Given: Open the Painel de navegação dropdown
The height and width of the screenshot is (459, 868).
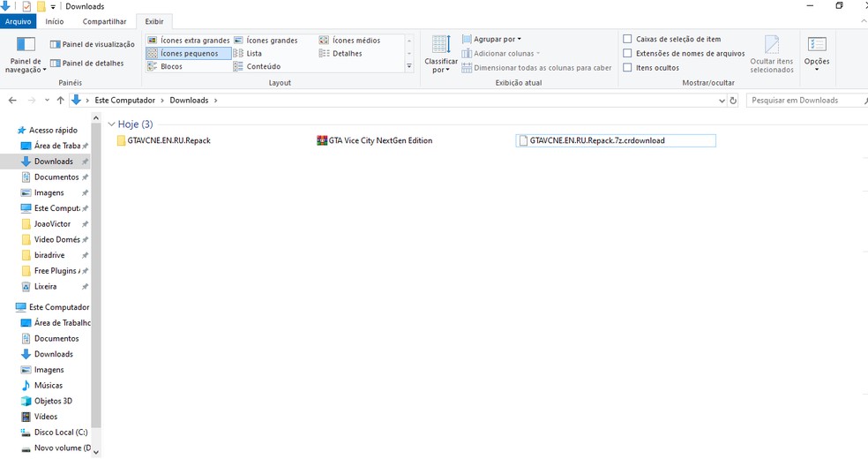Looking at the screenshot, I should (x=26, y=56).
